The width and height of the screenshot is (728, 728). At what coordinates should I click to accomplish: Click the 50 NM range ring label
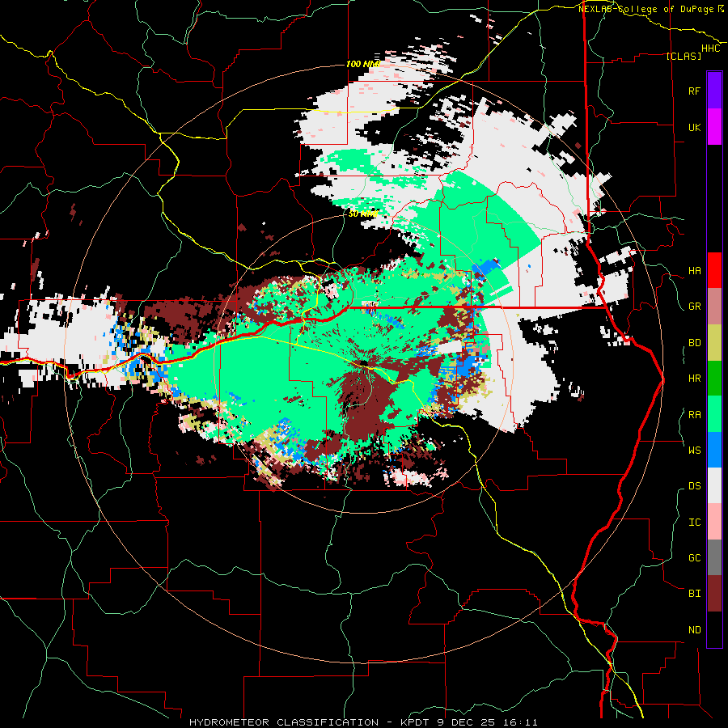pos(363,214)
